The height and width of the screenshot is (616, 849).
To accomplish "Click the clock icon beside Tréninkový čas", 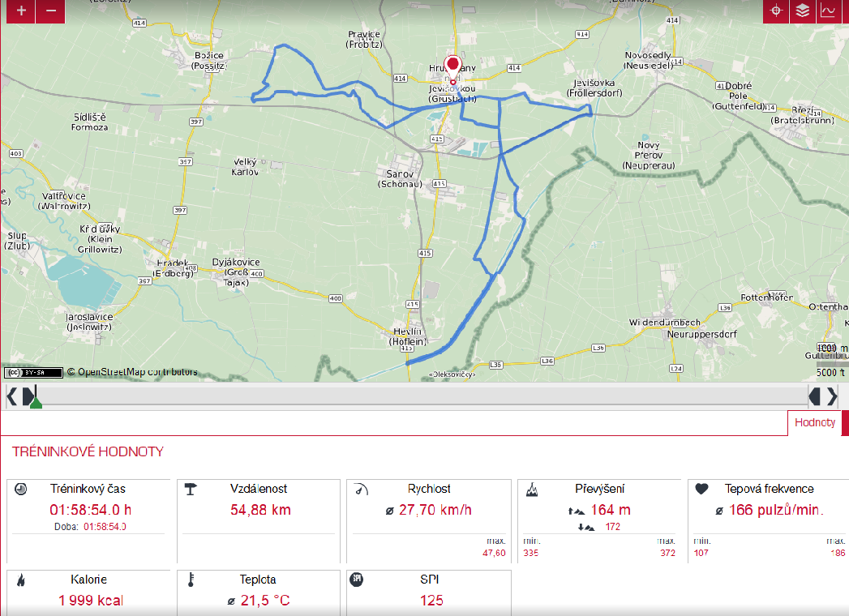I will pos(21,489).
